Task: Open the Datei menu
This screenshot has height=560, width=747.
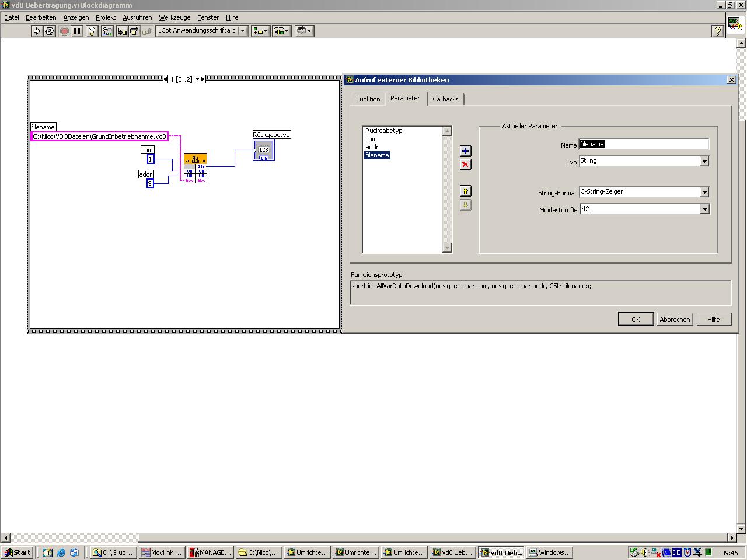Action: pos(12,17)
